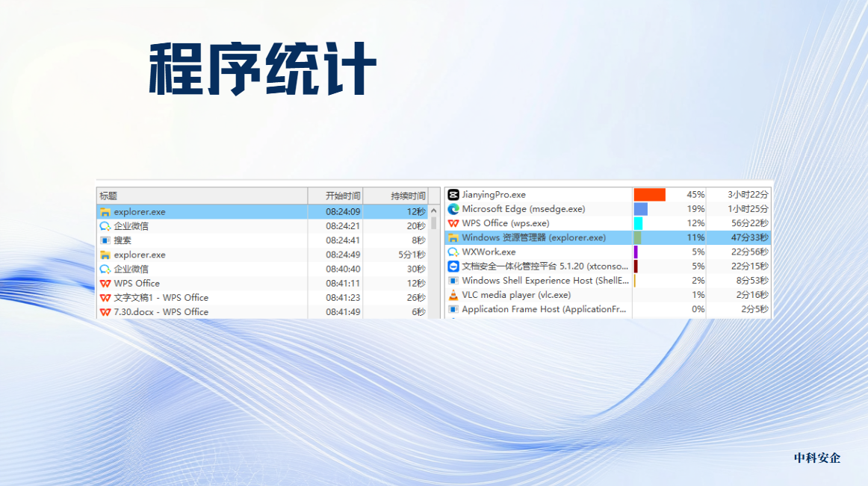Viewport: 868px width, 486px height.
Task: Click the 08:24:41 start time cell
Action: [343, 241]
